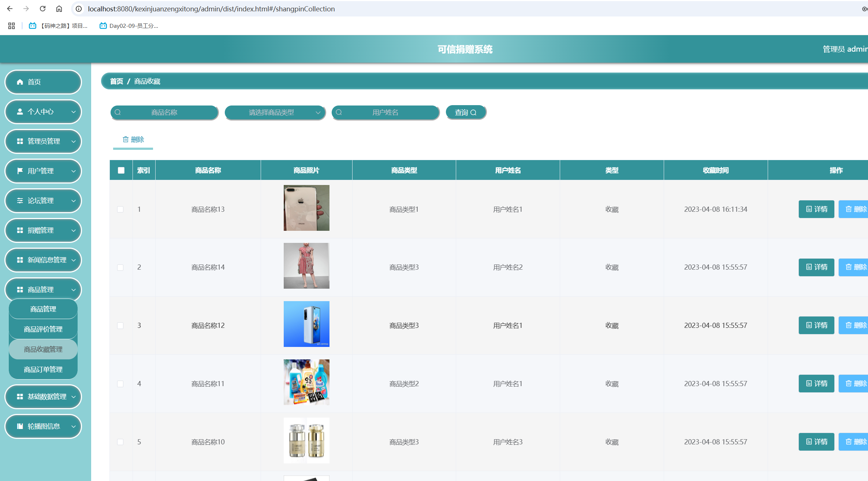Check the row checkbox for 商品名称11
Viewport: 868px width, 481px height.
[x=120, y=384]
